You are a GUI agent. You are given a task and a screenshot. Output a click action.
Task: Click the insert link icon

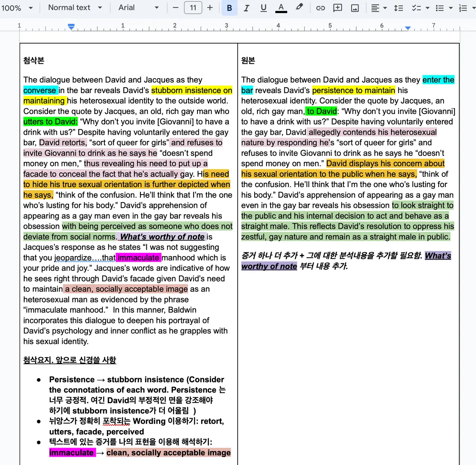(x=321, y=8)
